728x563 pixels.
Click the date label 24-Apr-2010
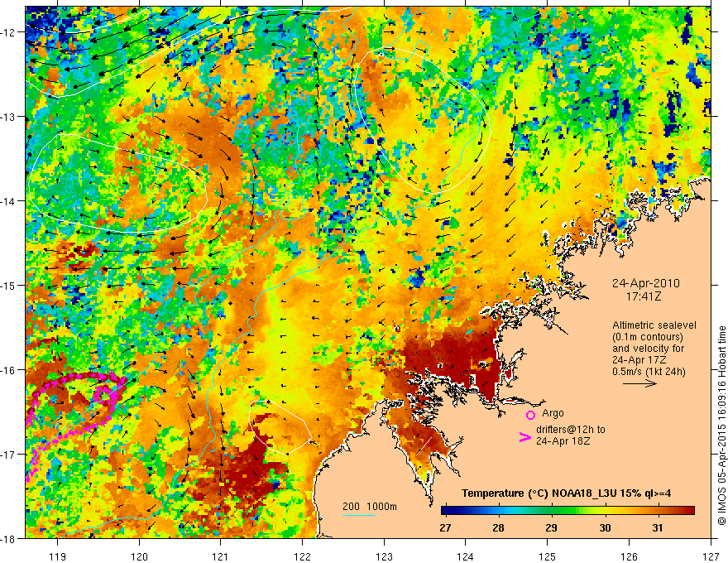coord(646,283)
